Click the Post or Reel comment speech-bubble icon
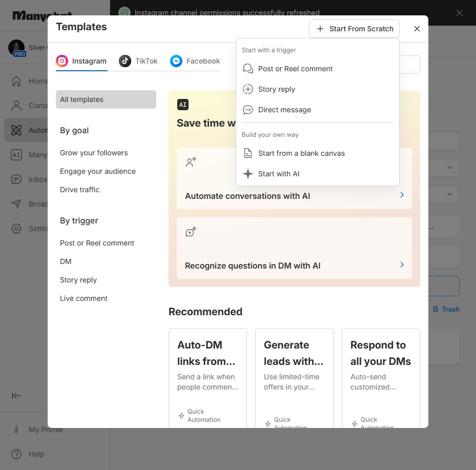 [x=247, y=69]
